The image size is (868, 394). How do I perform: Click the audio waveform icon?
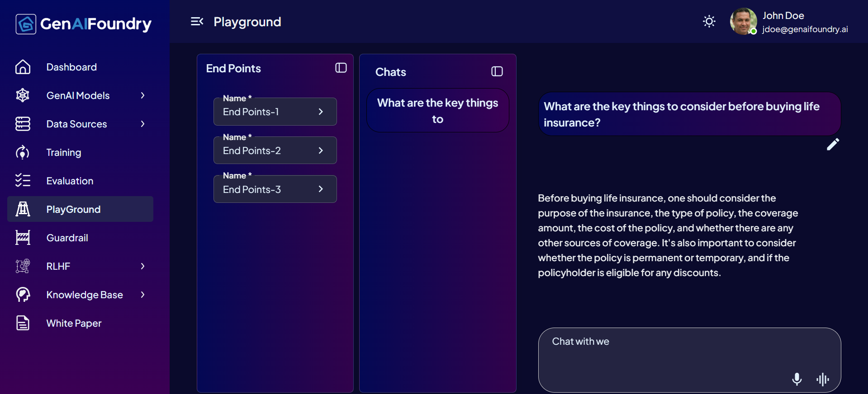[x=823, y=379]
